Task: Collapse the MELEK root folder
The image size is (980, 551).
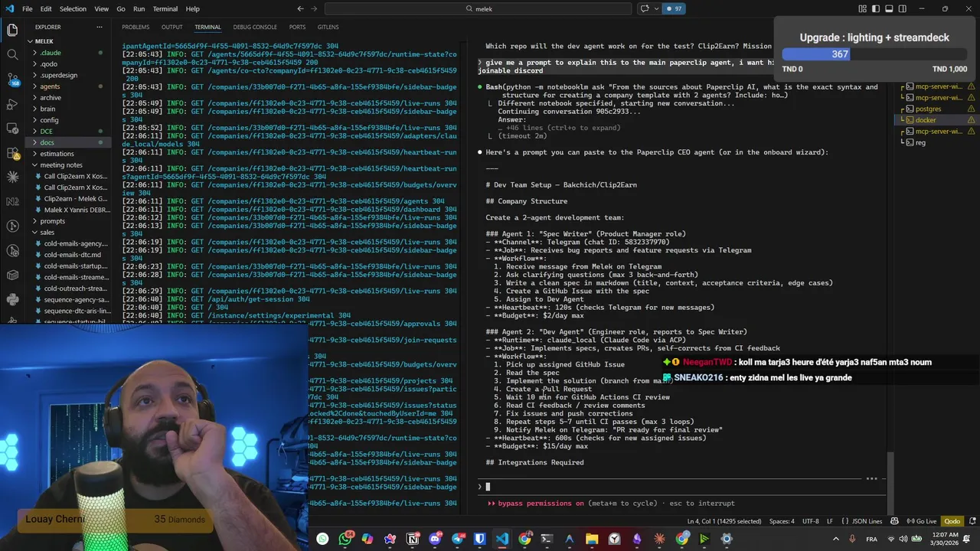Action: [x=44, y=41]
